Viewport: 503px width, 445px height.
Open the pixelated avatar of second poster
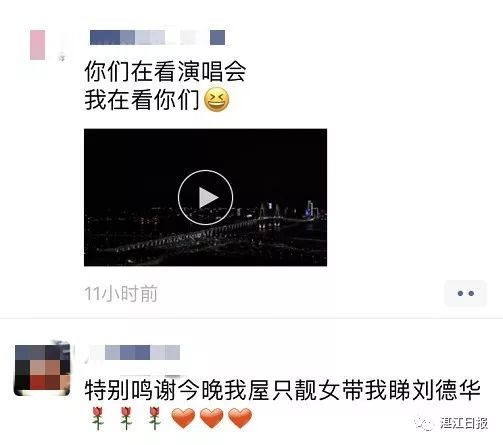(x=42, y=370)
